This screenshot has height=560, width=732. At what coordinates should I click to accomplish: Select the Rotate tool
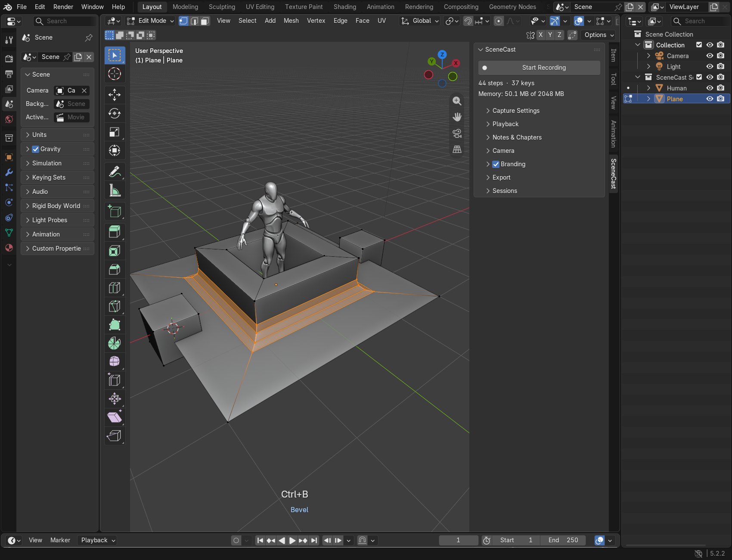[x=115, y=113]
